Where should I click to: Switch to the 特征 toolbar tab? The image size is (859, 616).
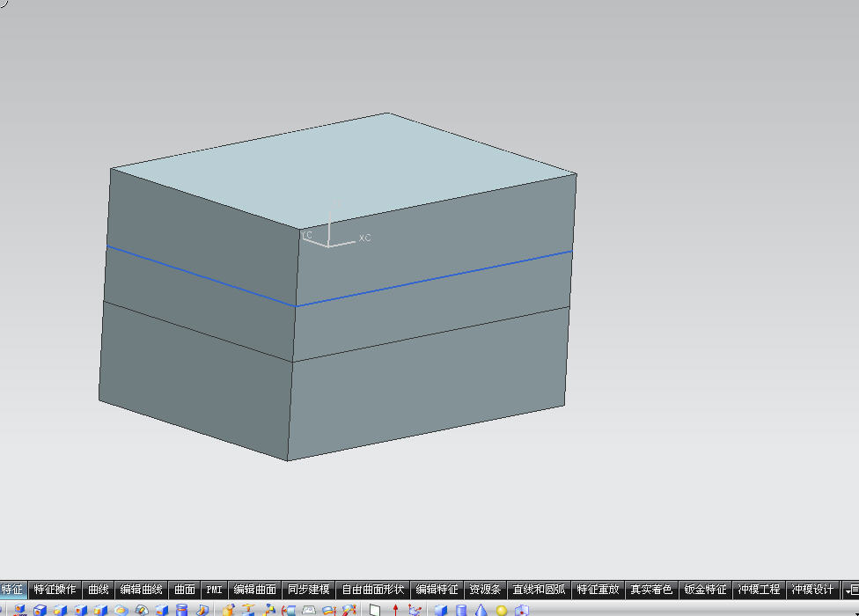point(11,590)
